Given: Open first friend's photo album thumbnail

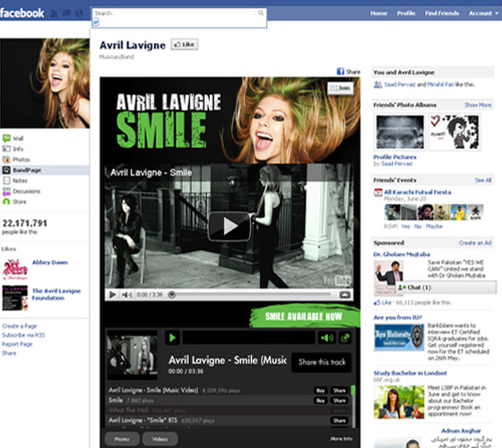Looking at the screenshot, I should pyautogui.click(x=400, y=132).
